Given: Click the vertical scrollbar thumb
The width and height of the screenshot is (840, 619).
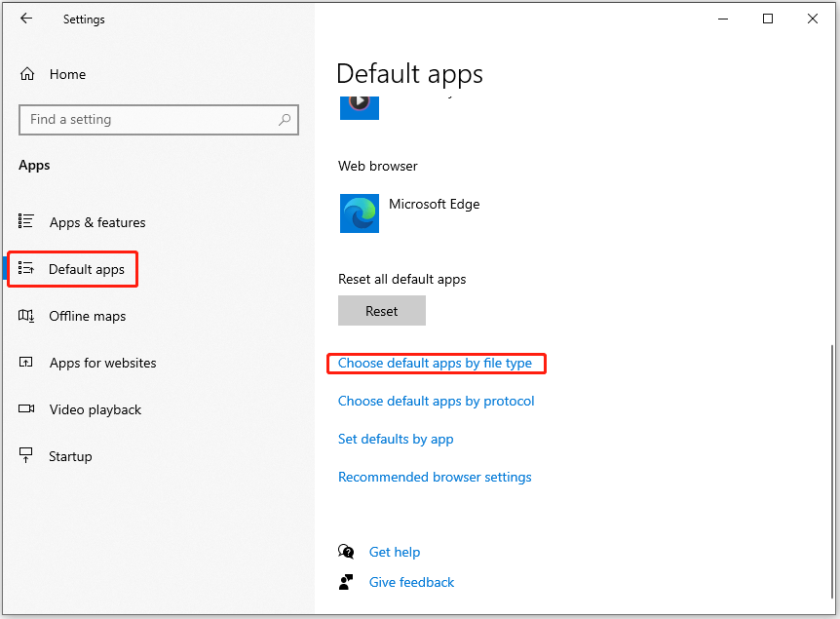Looking at the screenshot, I should 832,472.
